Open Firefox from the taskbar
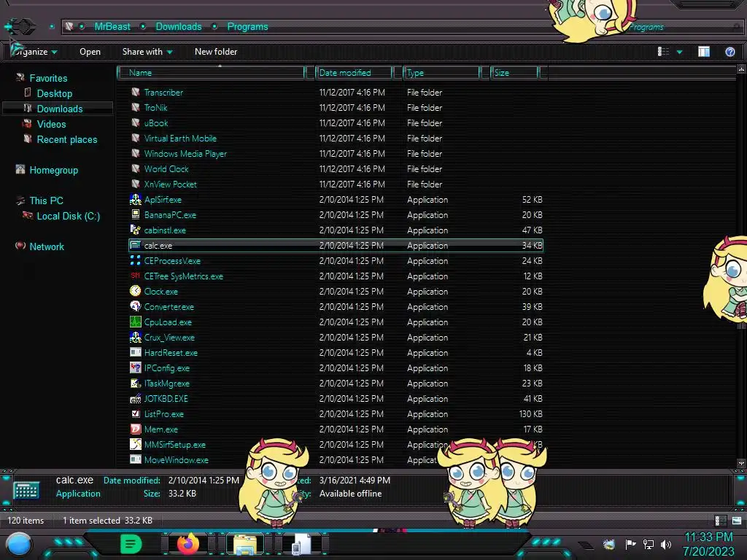The height and width of the screenshot is (560, 747). click(x=188, y=544)
